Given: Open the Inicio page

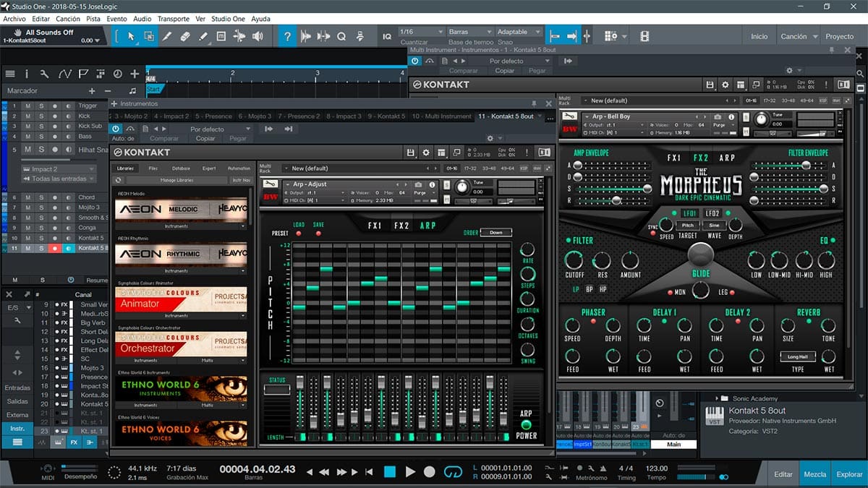Looking at the screenshot, I should 759,36.
